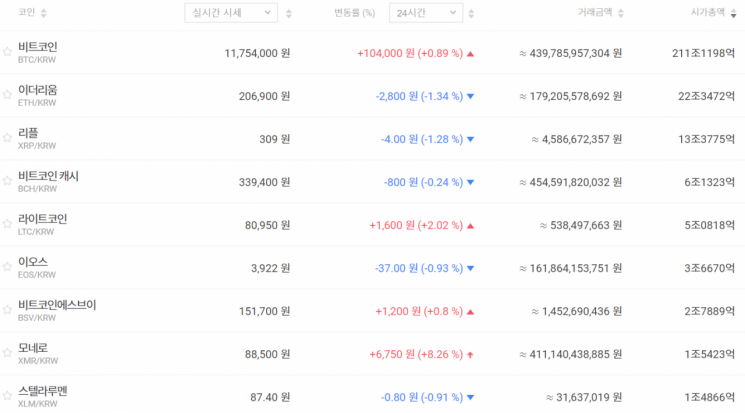The height and width of the screenshot is (413, 745).
Task: Click the +1,200 원 (+0.8 %) change
Action: pos(420,311)
